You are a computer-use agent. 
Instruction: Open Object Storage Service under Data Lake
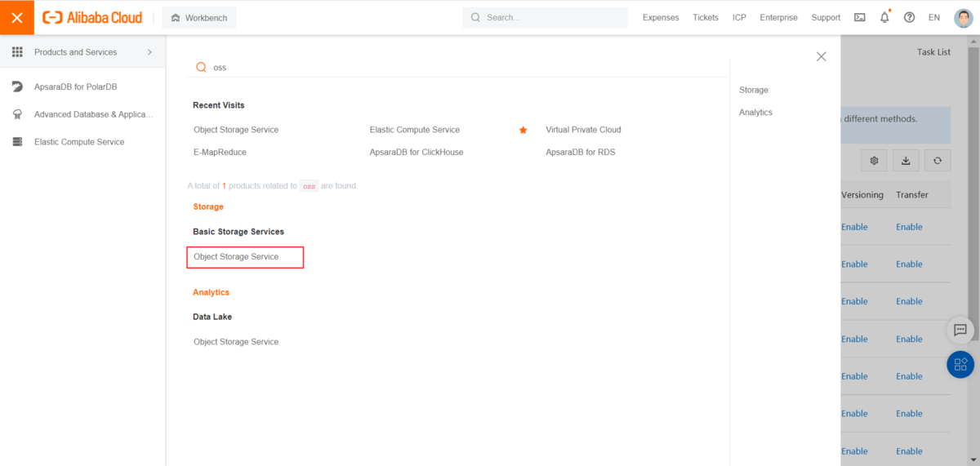[x=236, y=342]
